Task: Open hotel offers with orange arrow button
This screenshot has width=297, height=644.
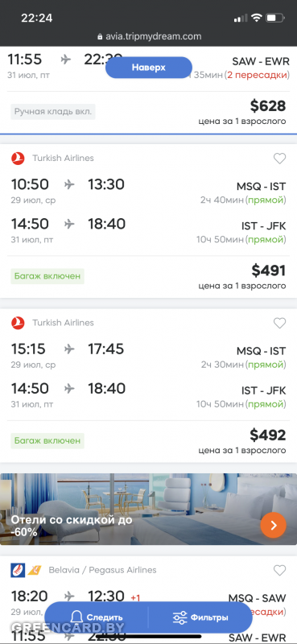Action: [273, 525]
